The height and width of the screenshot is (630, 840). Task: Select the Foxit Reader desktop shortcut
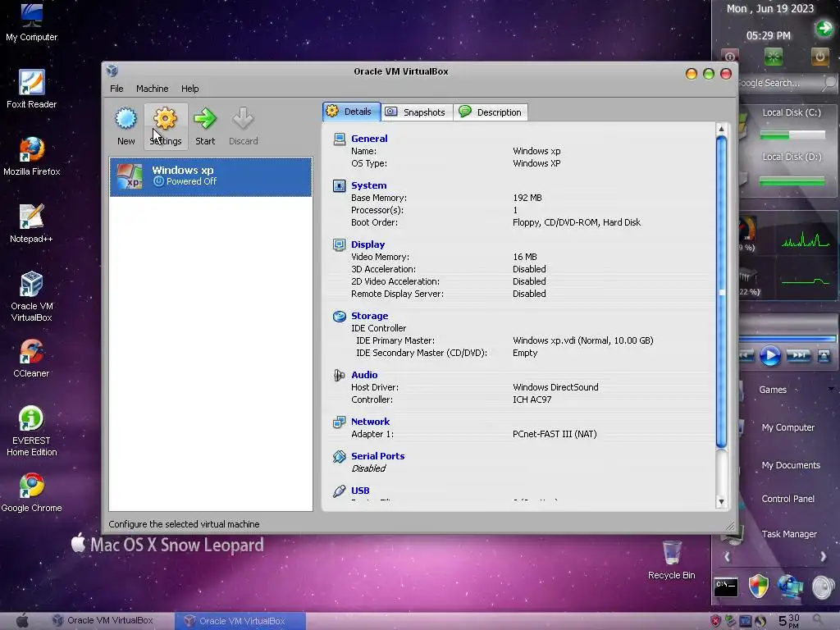(32, 89)
